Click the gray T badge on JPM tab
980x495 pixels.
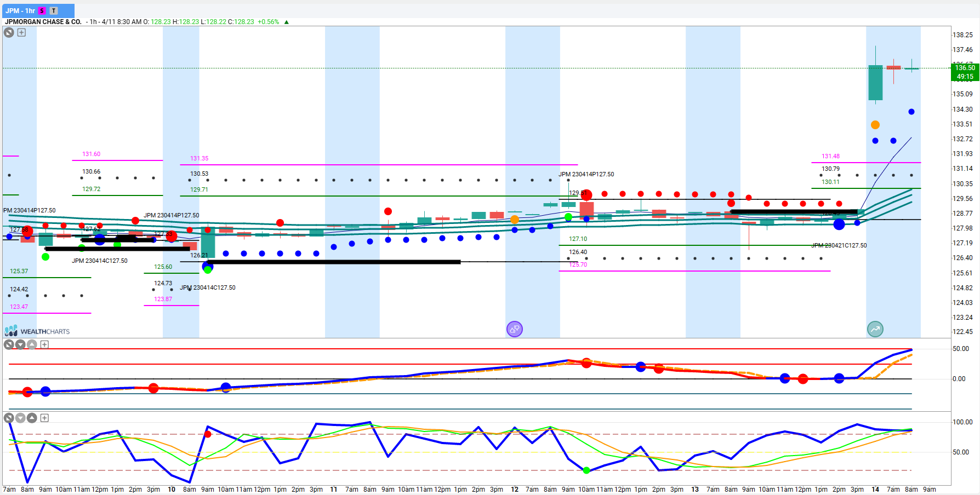point(54,11)
